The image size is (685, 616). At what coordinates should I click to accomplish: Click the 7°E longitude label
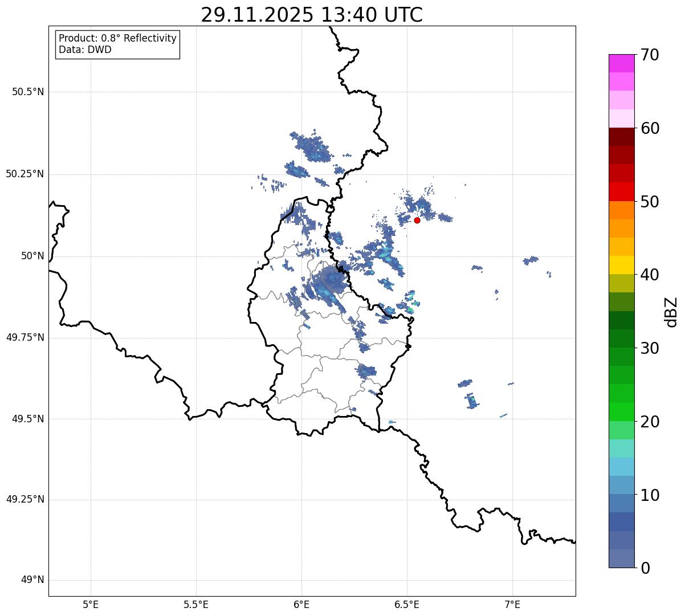pos(512,605)
